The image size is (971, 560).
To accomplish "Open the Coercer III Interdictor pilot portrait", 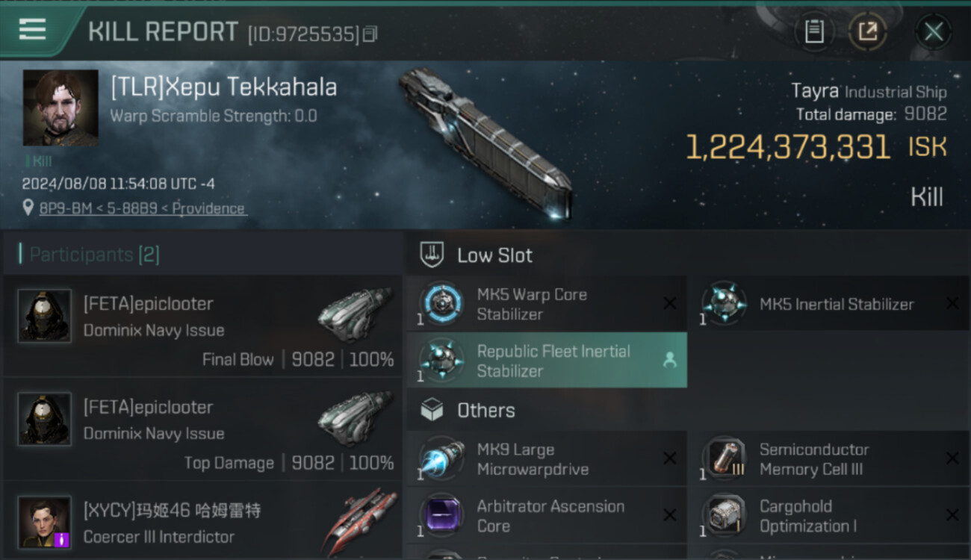I will 45,522.
